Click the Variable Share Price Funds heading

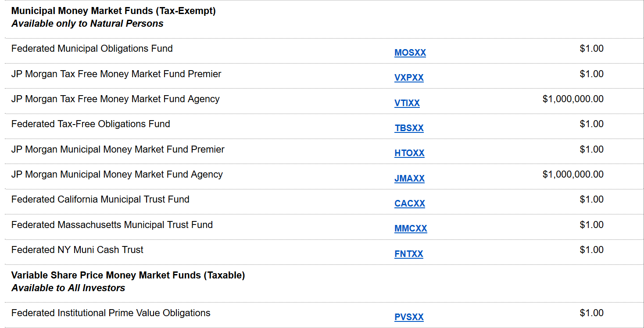[x=128, y=276]
